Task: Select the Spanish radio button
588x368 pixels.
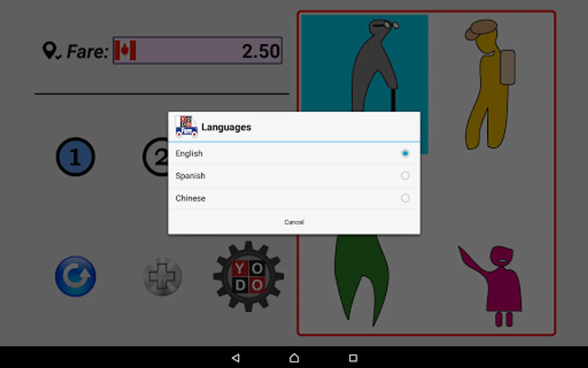Action: click(x=405, y=176)
